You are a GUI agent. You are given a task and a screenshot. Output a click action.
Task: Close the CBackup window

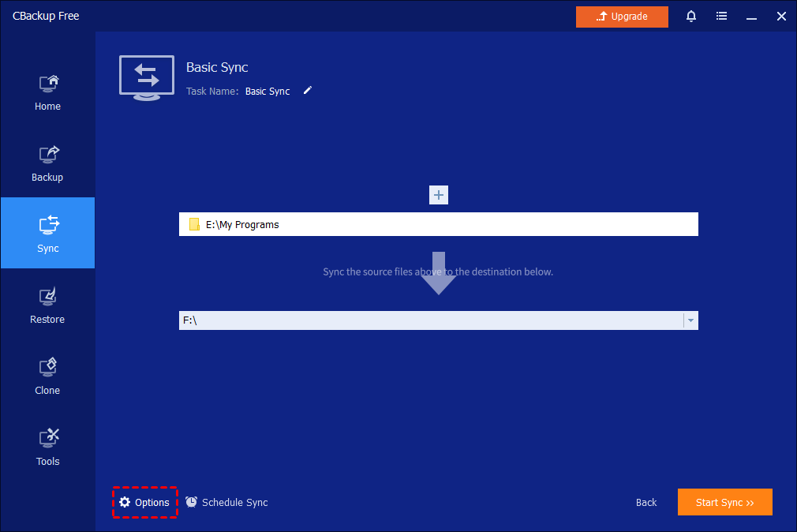[x=781, y=17]
